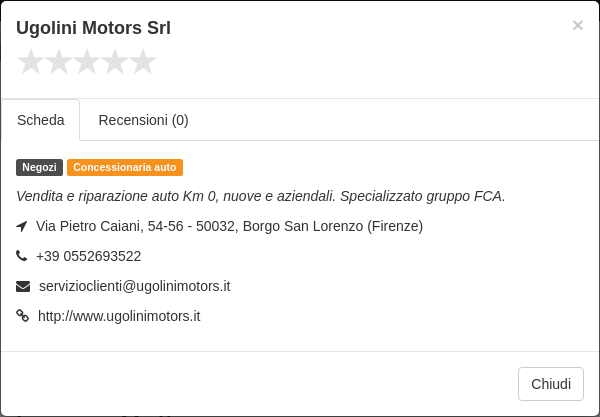
Task: Select the third rating star
Action: coord(87,62)
